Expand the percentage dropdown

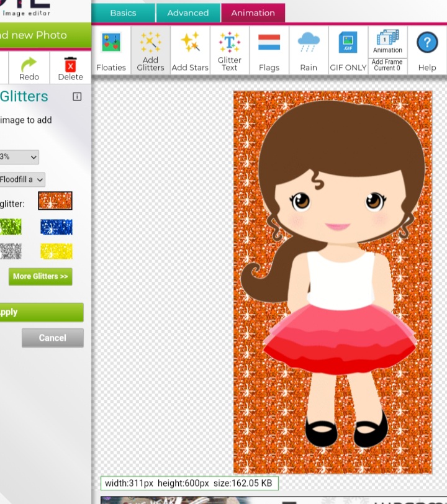coord(19,157)
